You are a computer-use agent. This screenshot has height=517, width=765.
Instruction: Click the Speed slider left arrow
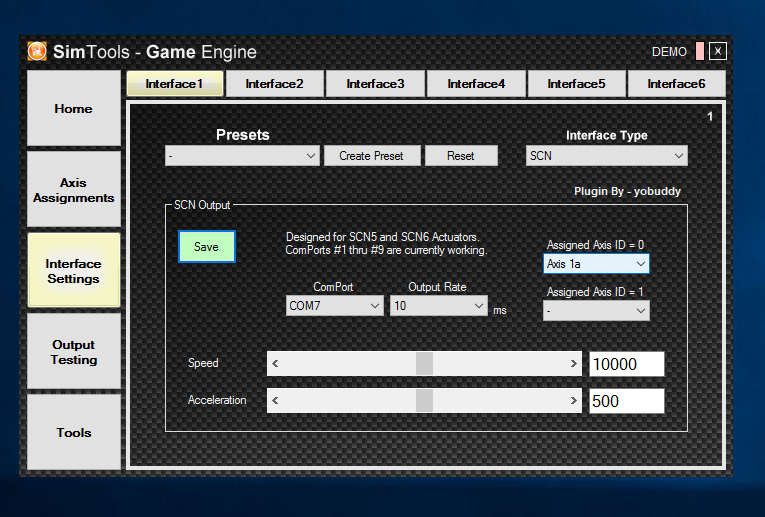click(275, 363)
